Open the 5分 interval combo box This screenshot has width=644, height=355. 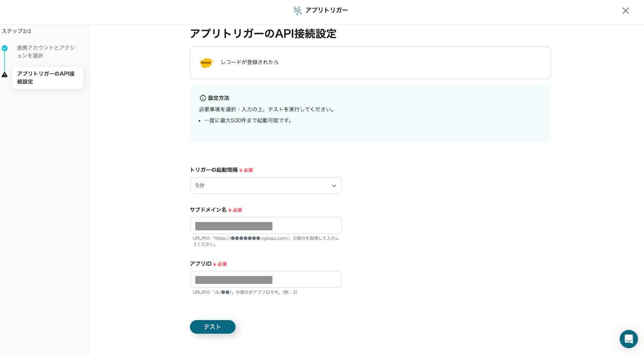pos(266,186)
